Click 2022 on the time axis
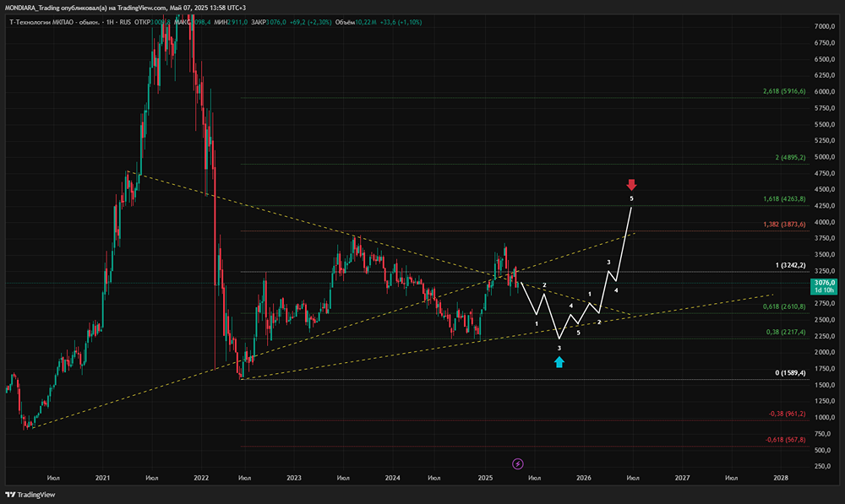 pos(201,478)
